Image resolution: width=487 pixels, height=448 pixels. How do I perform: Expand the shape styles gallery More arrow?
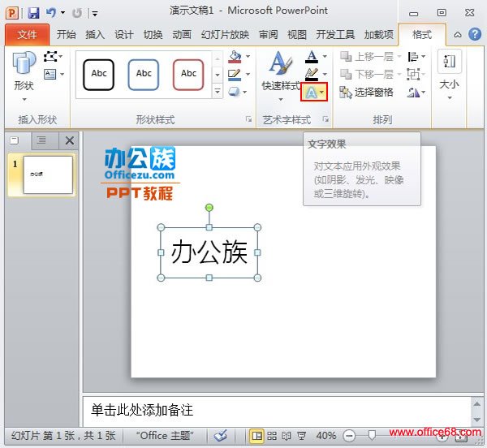click(x=218, y=91)
